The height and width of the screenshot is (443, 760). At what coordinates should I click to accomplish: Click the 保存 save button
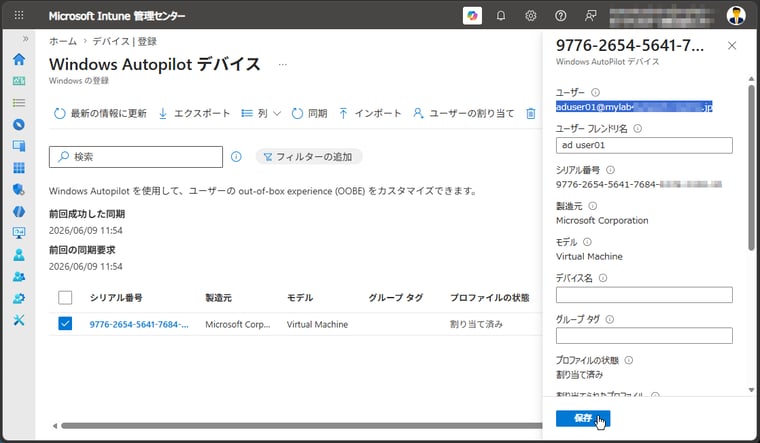(583, 418)
